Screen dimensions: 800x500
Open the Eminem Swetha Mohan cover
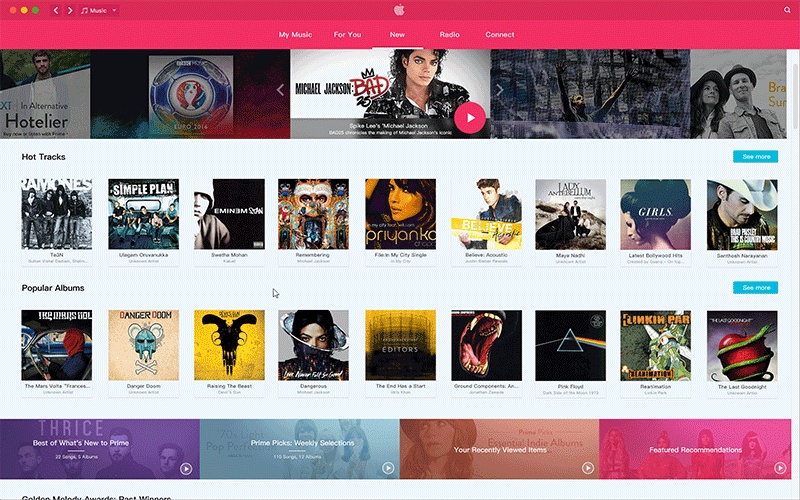229,214
